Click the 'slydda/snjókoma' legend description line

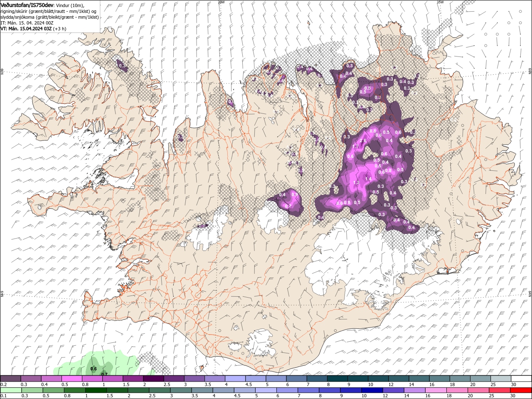click(49, 17)
